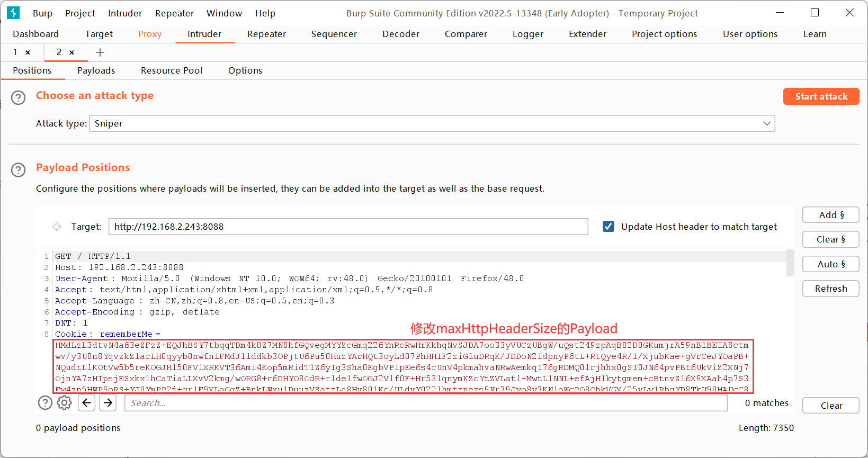Add a new Intruder tab with plus icon
This screenshot has width=868, height=458.
click(x=100, y=52)
